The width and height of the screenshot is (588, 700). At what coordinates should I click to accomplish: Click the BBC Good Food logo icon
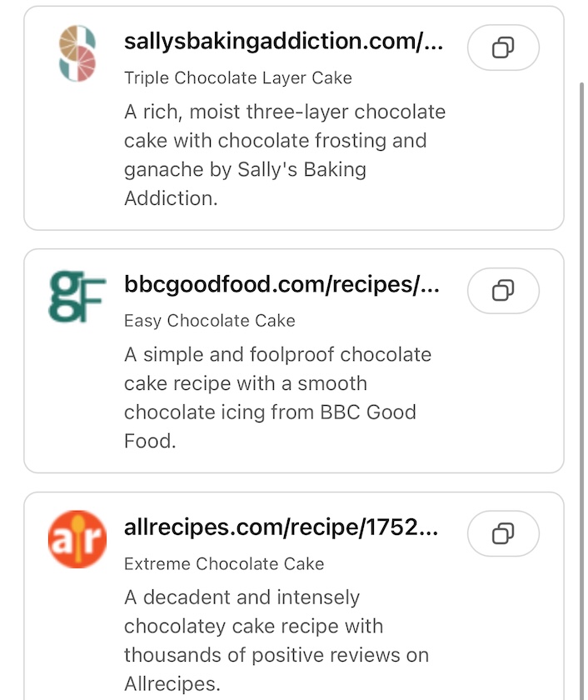click(77, 296)
